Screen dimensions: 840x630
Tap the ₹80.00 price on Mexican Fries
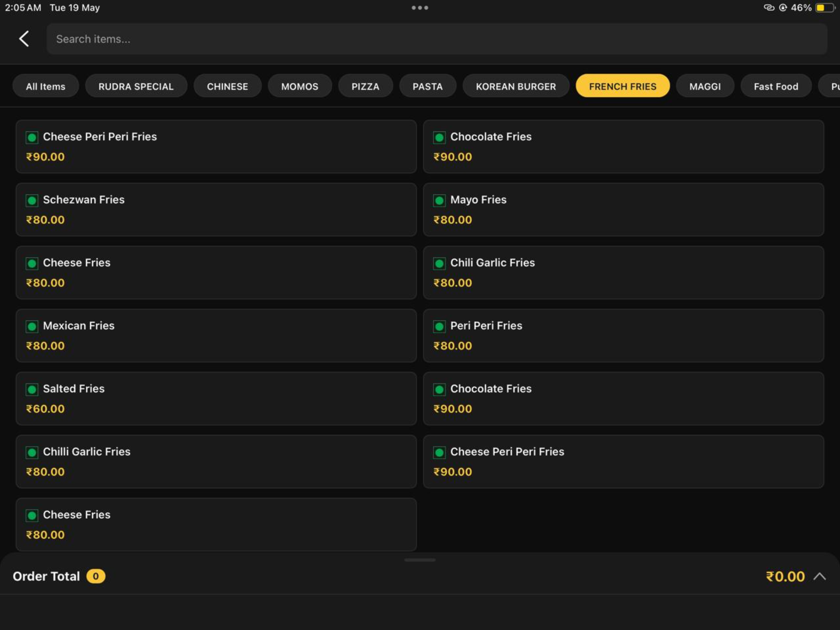coord(45,346)
